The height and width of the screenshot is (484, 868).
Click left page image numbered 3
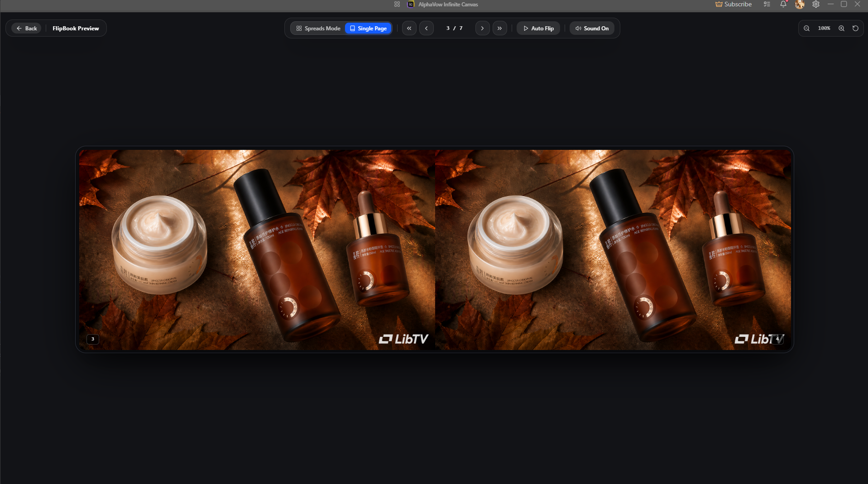(257, 249)
